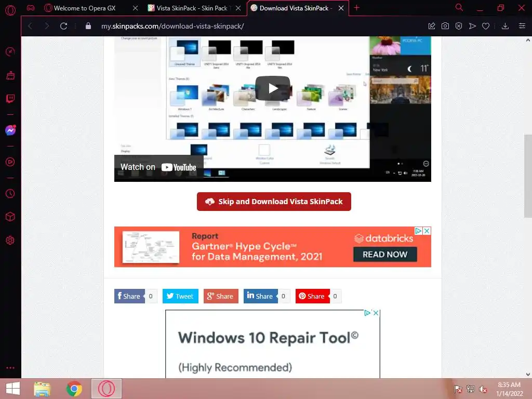Screen dimensions: 532x399
Task: Open ad blocker shield icon
Action: click(x=459, y=26)
